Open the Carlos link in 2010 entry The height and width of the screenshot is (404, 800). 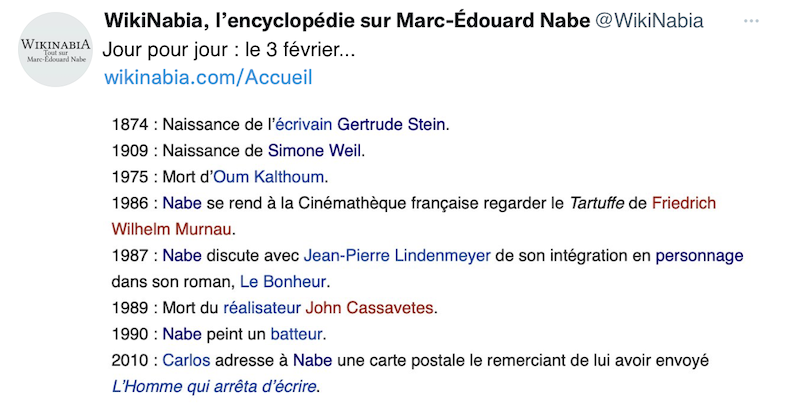click(x=185, y=359)
